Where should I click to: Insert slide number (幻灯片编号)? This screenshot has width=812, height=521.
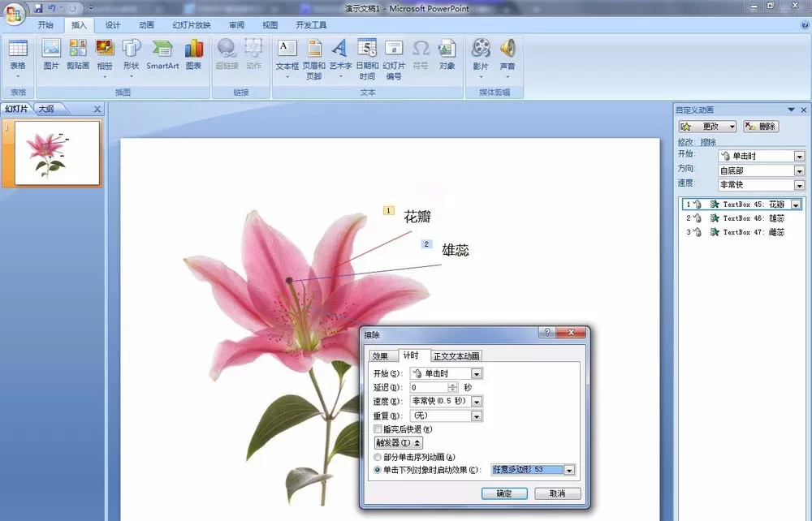[394, 59]
